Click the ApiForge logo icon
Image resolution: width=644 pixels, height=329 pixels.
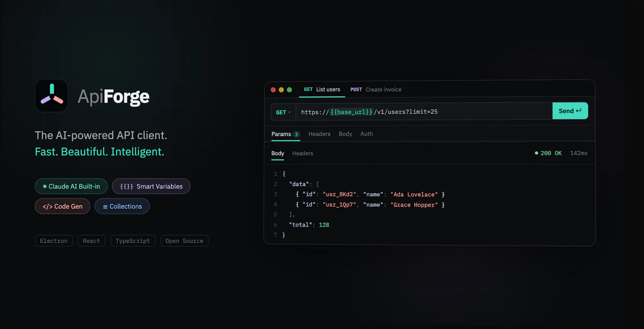[52, 96]
